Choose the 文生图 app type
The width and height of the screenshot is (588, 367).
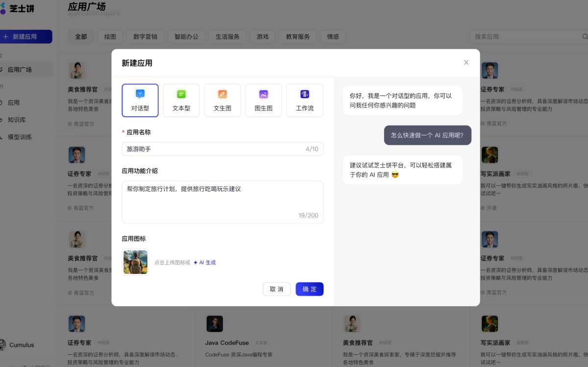click(x=222, y=100)
